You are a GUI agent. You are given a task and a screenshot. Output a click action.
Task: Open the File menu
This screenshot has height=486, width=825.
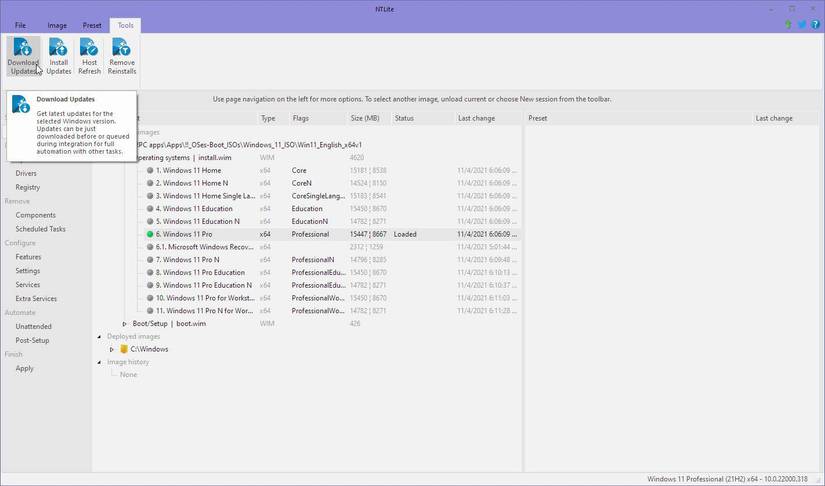pos(21,25)
